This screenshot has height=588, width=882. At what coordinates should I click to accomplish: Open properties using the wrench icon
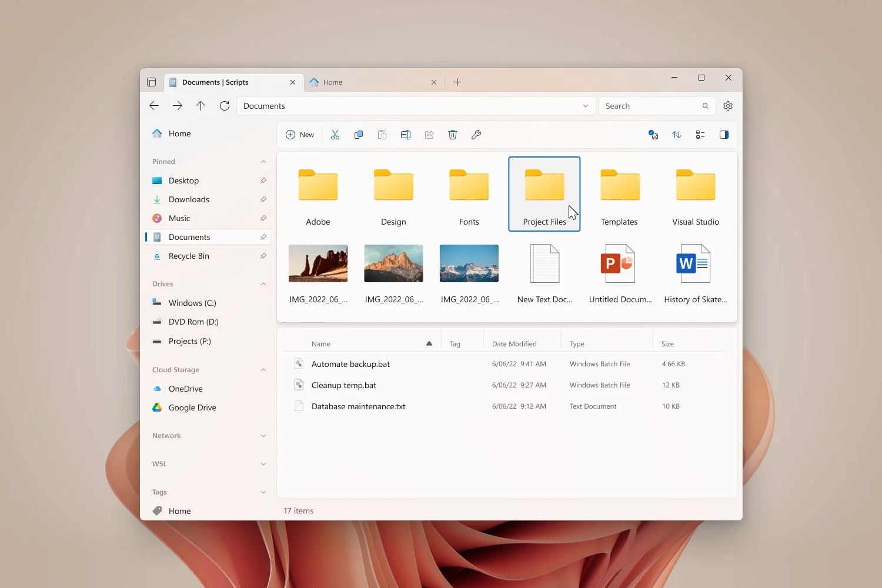pos(476,135)
